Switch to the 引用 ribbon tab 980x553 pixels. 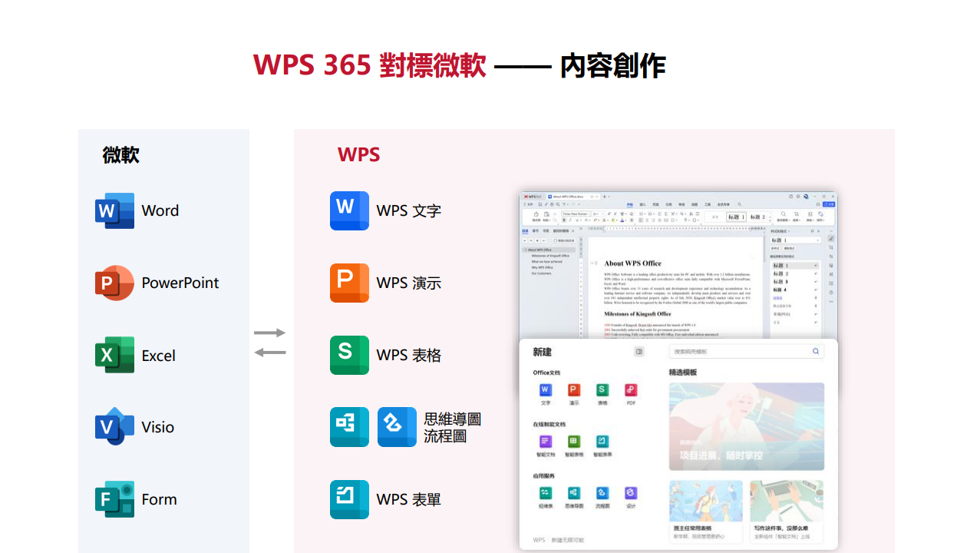click(x=668, y=204)
